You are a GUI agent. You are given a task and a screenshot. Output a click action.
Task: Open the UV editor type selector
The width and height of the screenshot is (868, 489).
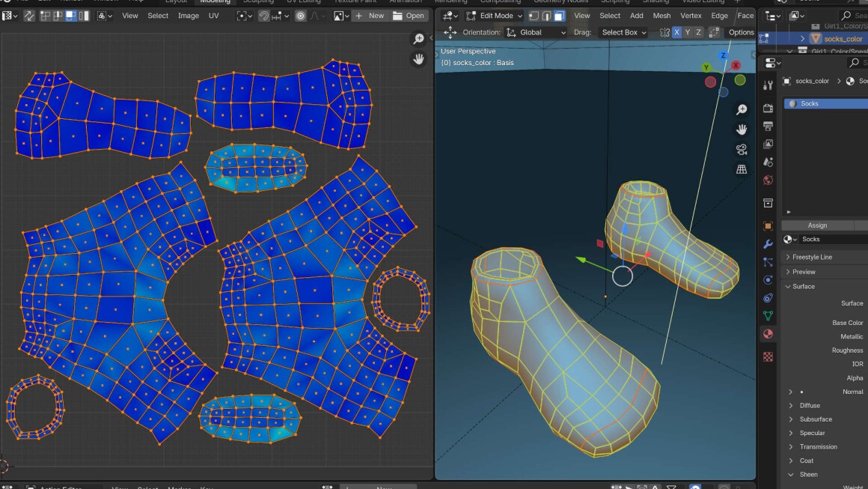coord(10,16)
